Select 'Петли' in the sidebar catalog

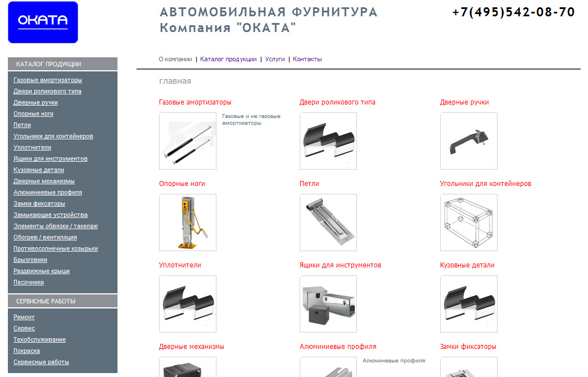pyautogui.click(x=22, y=125)
